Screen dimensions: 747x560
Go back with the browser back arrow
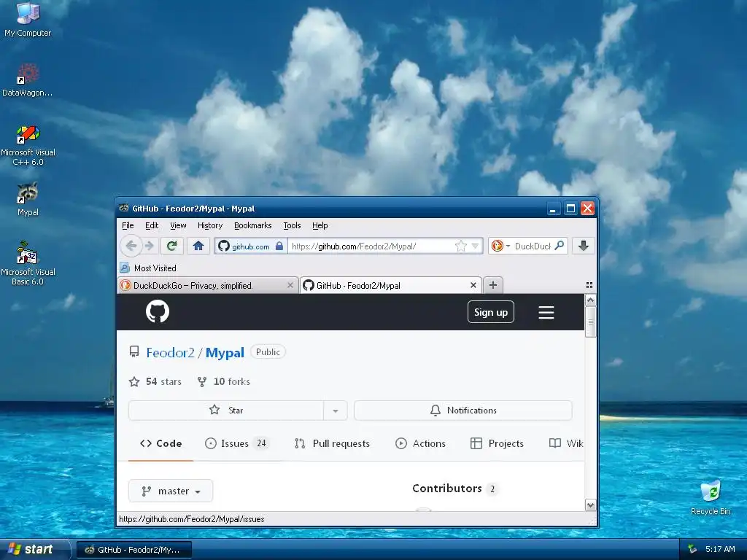(x=131, y=246)
